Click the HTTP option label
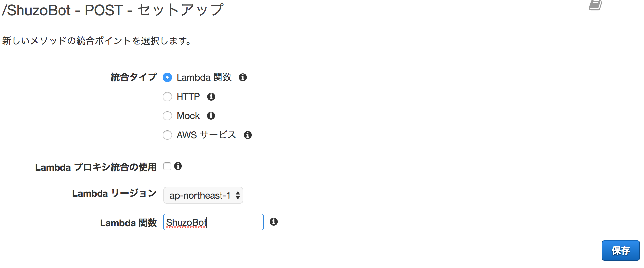Image resolution: width=644 pixels, height=268 pixels. click(188, 97)
